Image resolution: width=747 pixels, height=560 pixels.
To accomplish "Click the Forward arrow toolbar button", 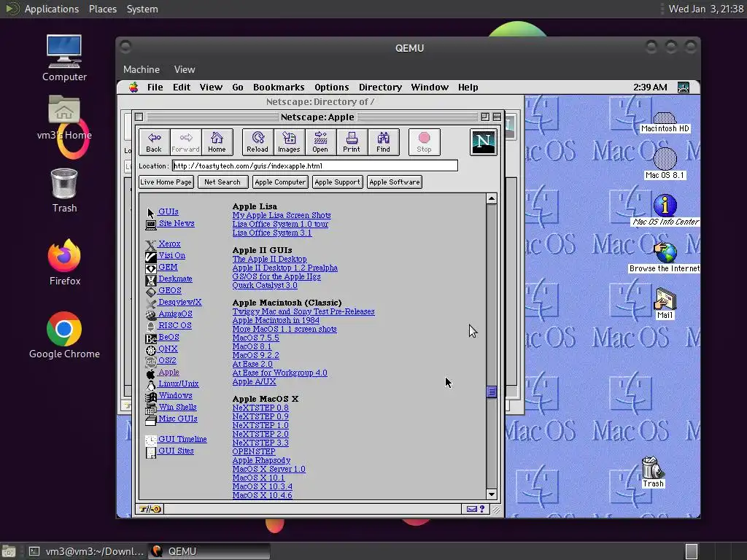I will 185,142.
